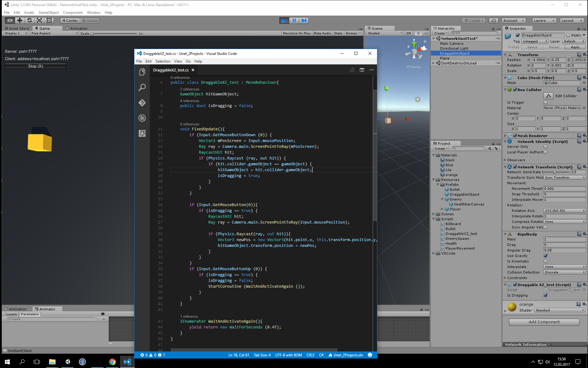Open the Layers dropdown in top toolbar

(544, 20)
